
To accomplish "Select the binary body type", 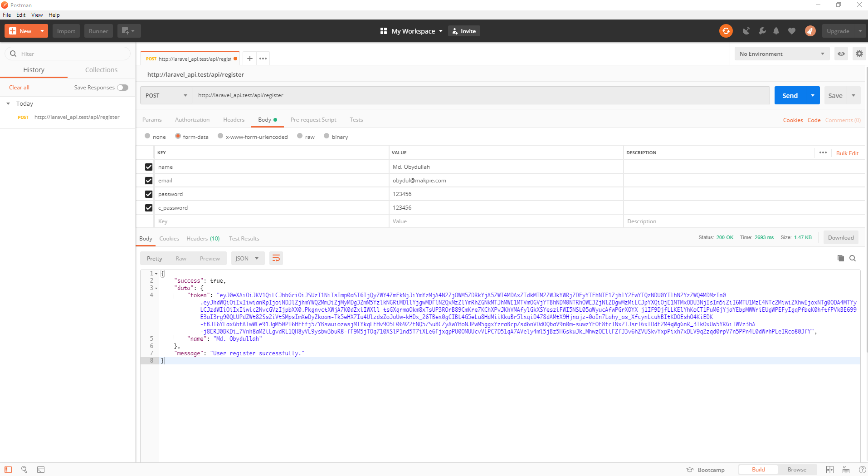I will (x=327, y=136).
